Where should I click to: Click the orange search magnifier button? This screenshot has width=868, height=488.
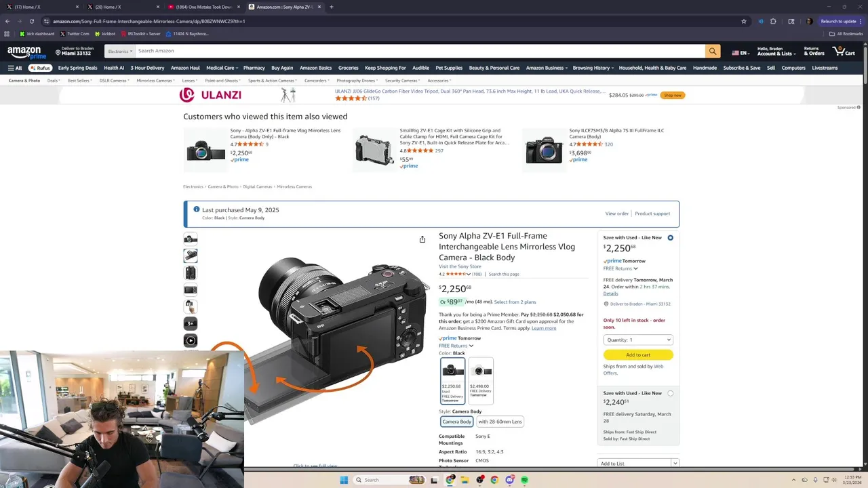pyautogui.click(x=712, y=51)
